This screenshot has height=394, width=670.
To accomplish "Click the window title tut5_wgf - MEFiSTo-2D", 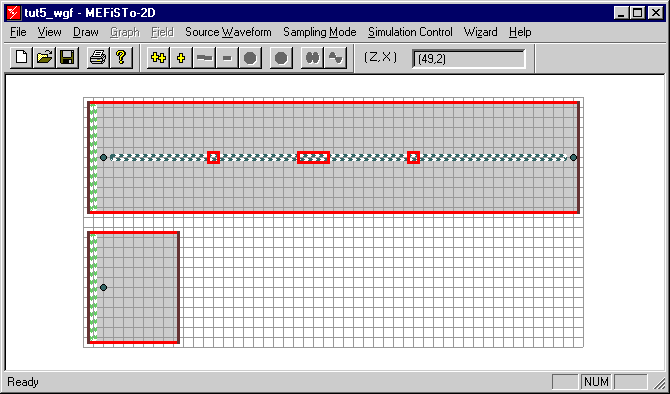I will click(x=90, y=13).
